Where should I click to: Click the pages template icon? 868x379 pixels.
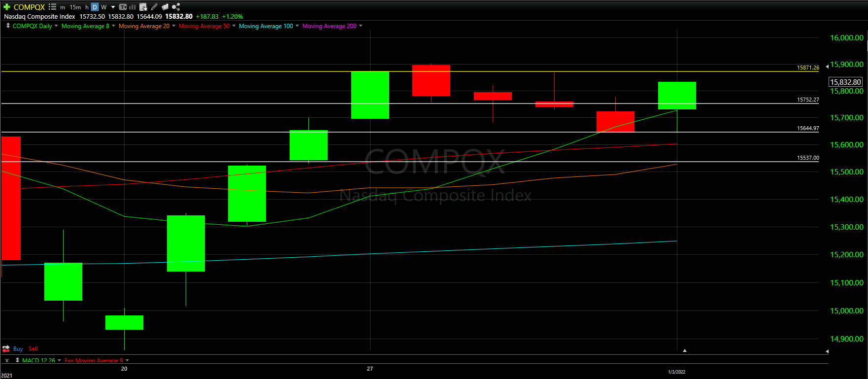point(165,7)
